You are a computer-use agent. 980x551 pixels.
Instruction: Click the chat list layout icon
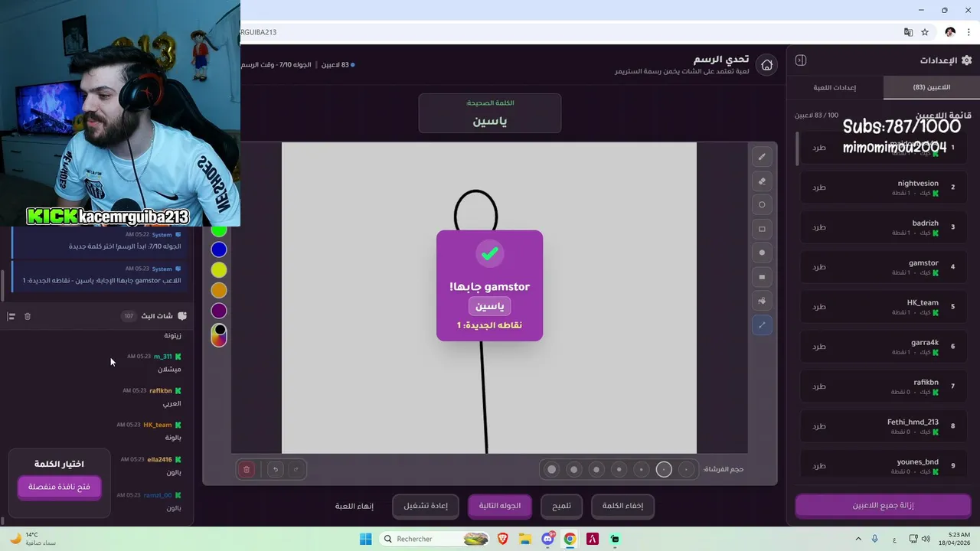(x=11, y=316)
